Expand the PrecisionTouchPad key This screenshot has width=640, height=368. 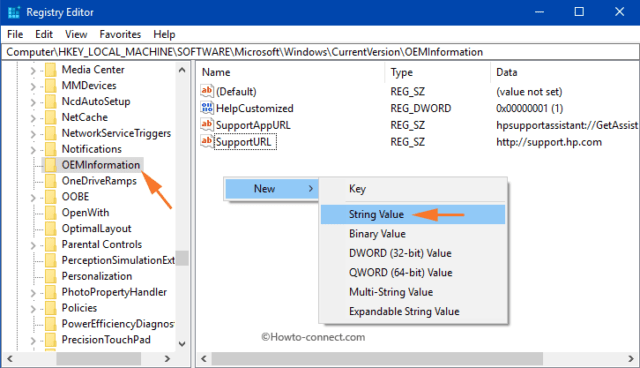tap(33, 341)
